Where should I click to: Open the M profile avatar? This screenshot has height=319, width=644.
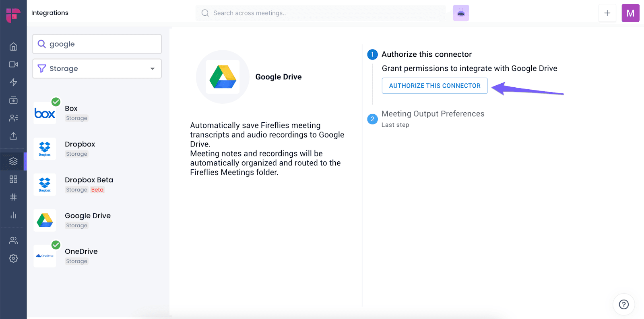coord(630,13)
